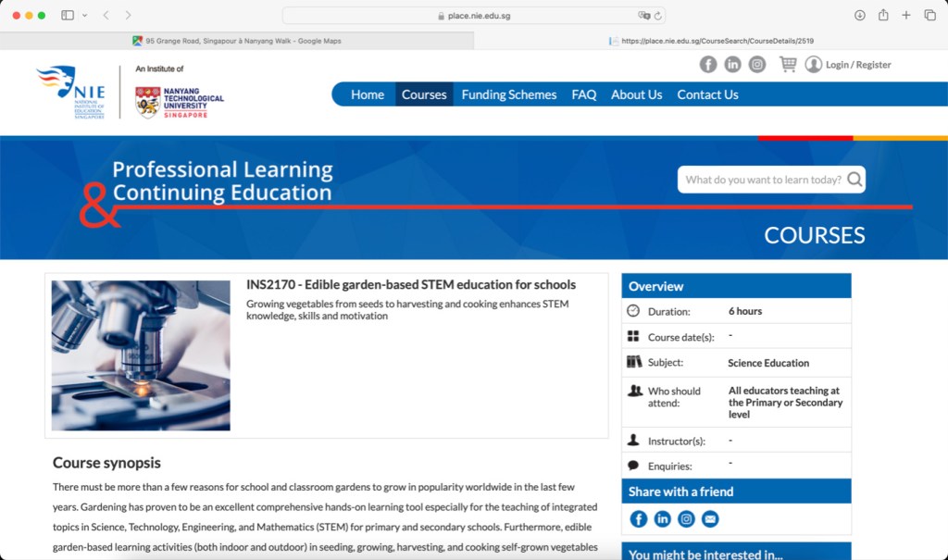This screenshot has height=560, width=948.
Task: Click the course thumbnail image
Action: 139,355
